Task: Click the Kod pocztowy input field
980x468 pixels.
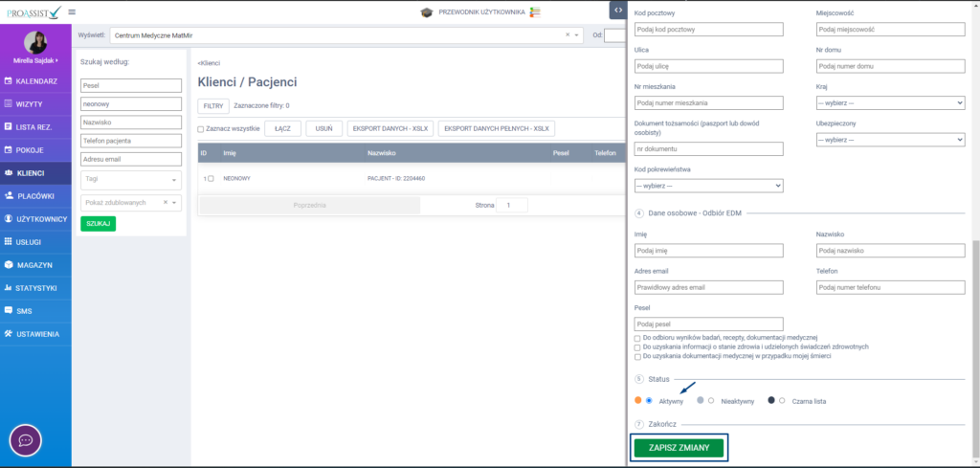Action: (708, 30)
